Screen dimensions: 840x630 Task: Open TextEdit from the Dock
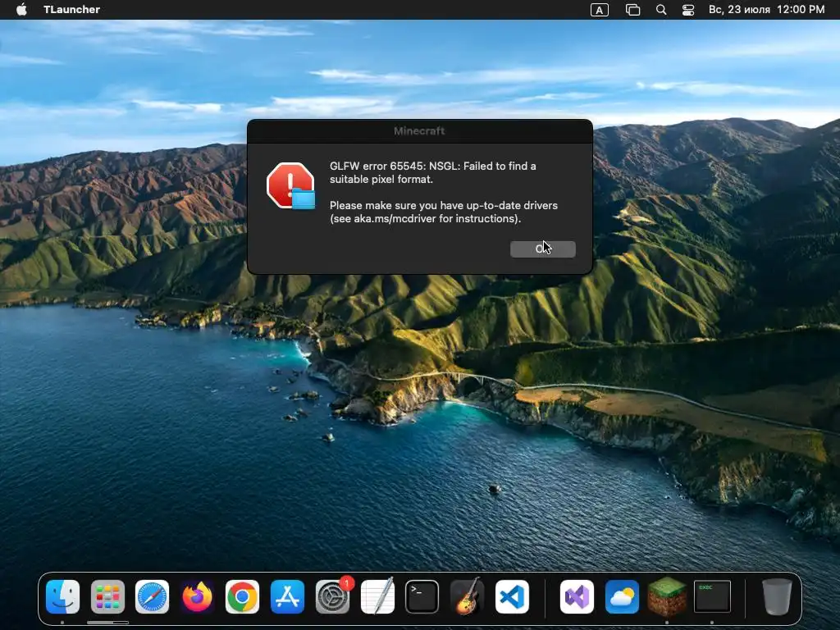coord(377,596)
